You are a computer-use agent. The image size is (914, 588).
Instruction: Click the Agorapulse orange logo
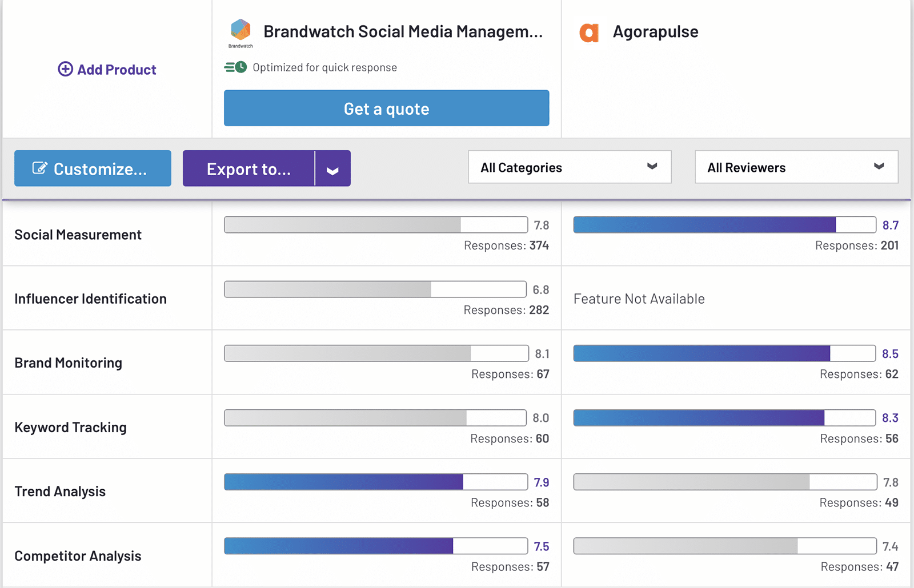[x=589, y=33]
